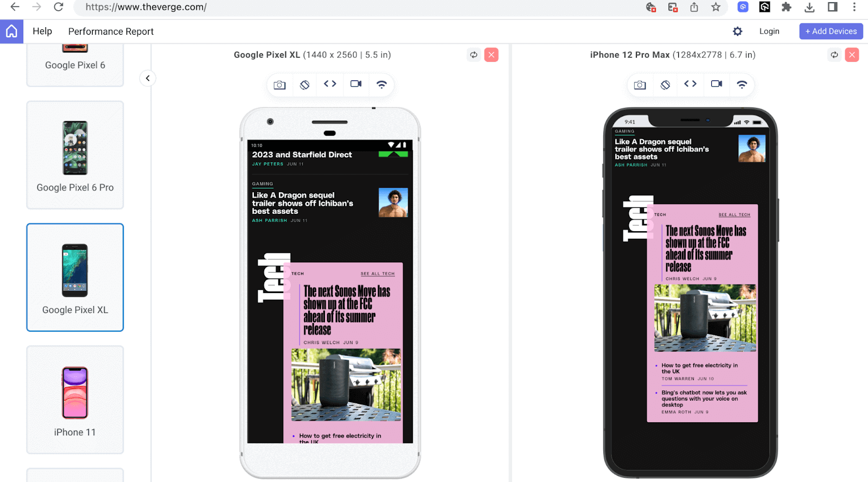Click CHRIS WELCH author name in Pixel XL
The width and height of the screenshot is (868, 482).
coord(322,343)
